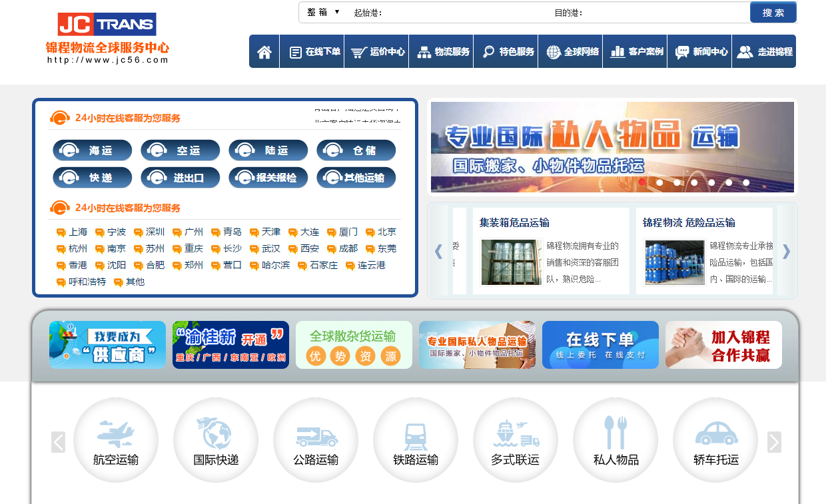Select the 哈尔滨 city service link
Viewport: 826px width, 504px height.
pyautogui.click(x=270, y=266)
